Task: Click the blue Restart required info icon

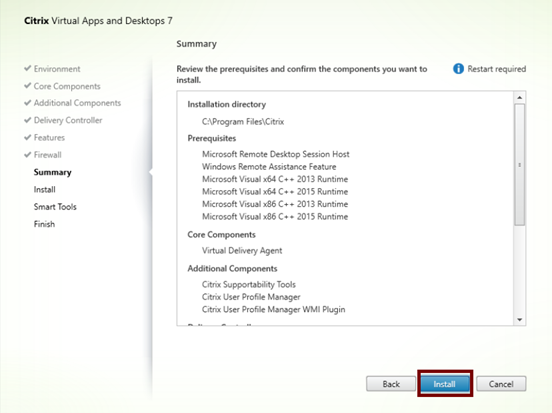Action: pos(458,69)
